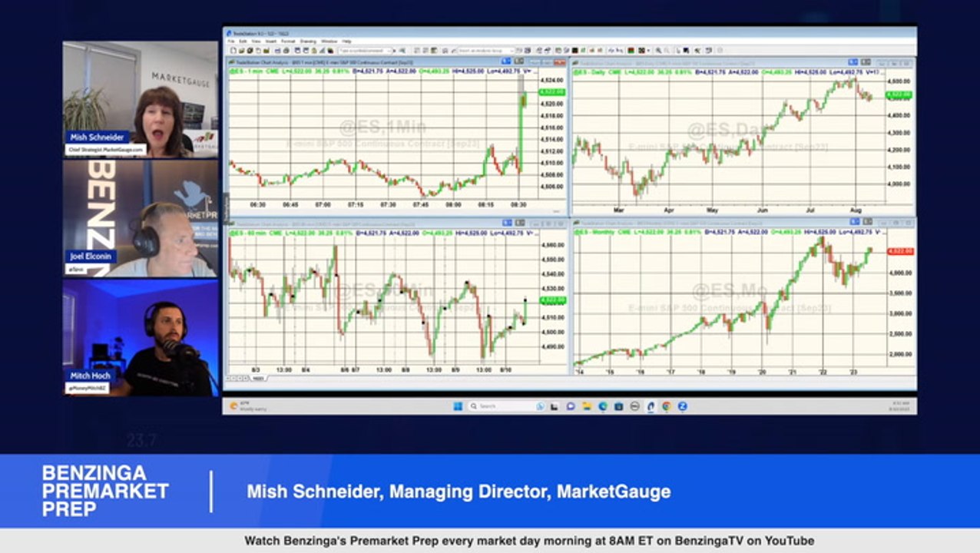The height and width of the screenshot is (553, 980).
Task: Click the gray link button on Daily chart
Action: coord(866,61)
